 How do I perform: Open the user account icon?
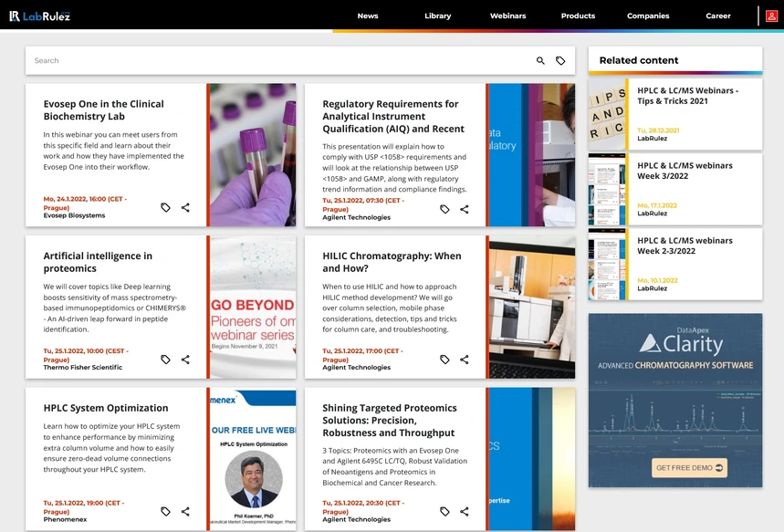771,16
